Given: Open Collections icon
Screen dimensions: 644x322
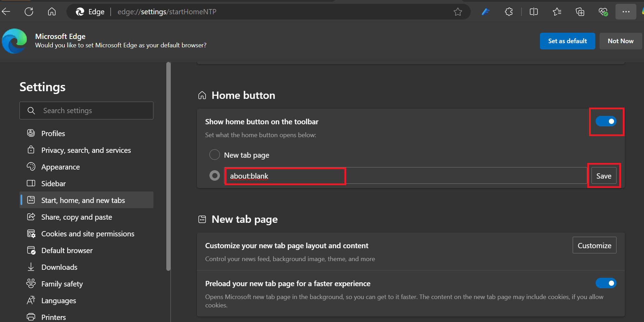Looking at the screenshot, I should tap(580, 12).
